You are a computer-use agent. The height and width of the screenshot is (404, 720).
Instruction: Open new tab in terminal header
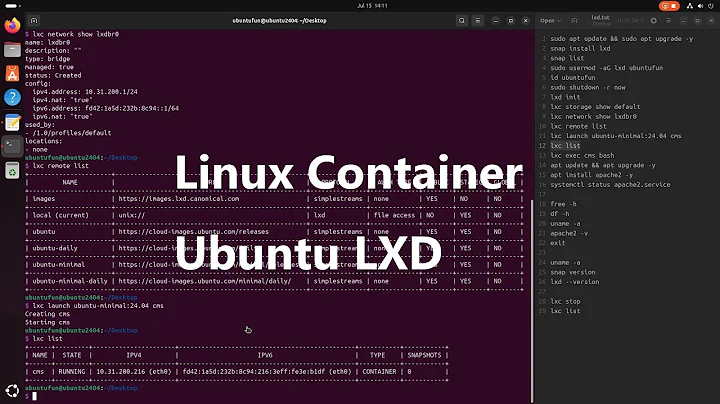coord(34,21)
